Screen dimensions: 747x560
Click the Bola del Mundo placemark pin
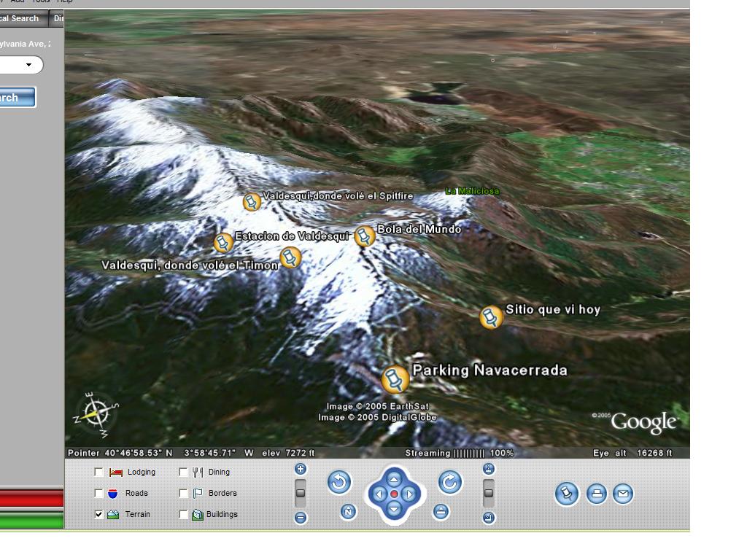coord(364,236)
